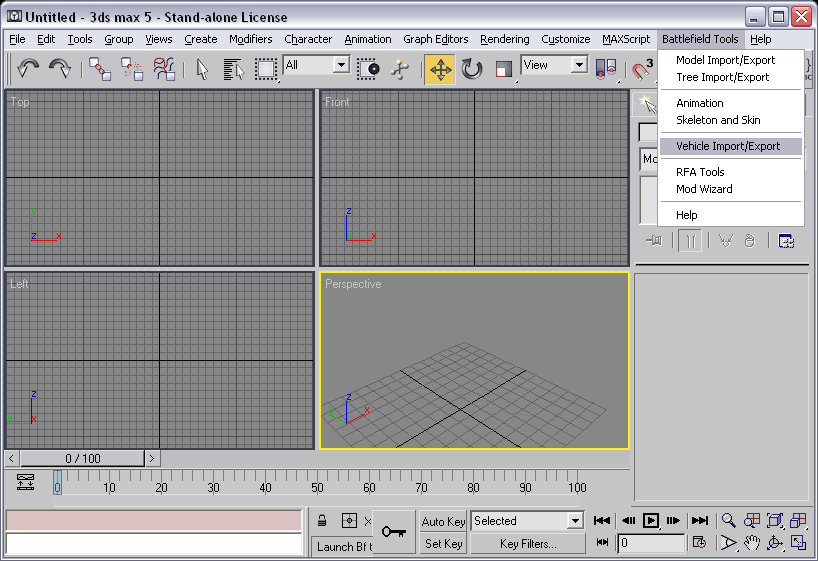Image resolution: width=818 pixels, height=561 pixels.
Task: Select Vehicle Import/Export menu entry
Action: (x=731, y=146)
